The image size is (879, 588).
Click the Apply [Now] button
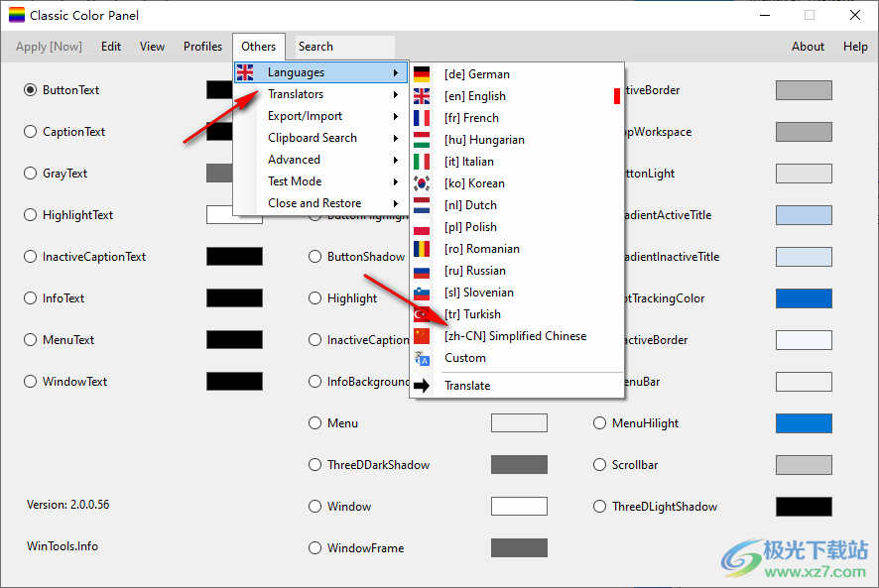(49, 47)
